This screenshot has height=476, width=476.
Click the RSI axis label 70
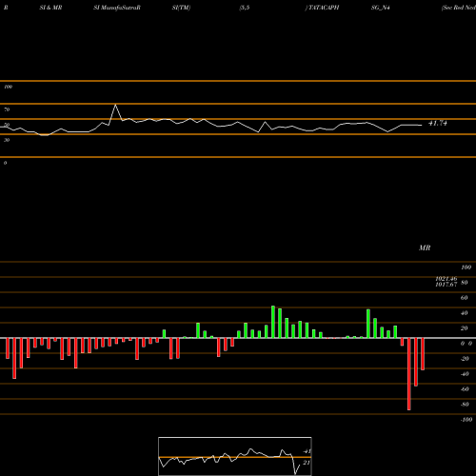[x=7, y=109]
